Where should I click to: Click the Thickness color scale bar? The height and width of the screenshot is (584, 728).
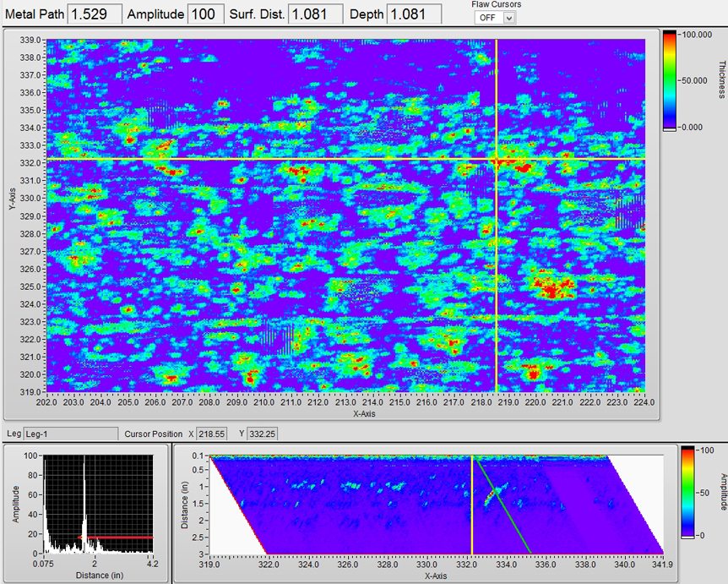[670, 80]
